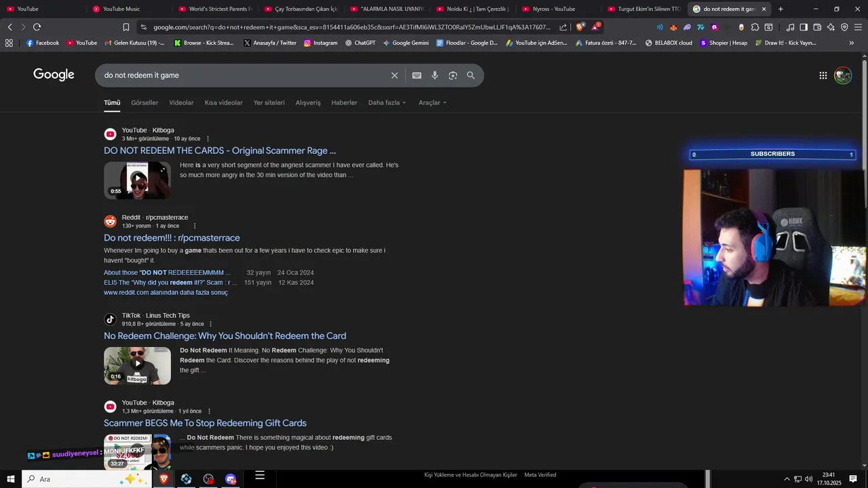The image size is (868, 488).
Task: Switch to the Kısa videolar tab
Action: (x=224, y=103)
